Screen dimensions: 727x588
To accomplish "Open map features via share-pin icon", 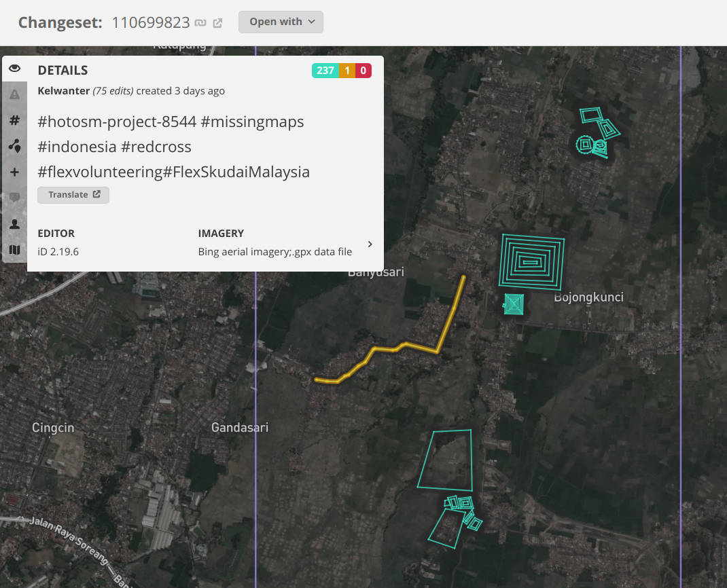I will click(14, 146).
